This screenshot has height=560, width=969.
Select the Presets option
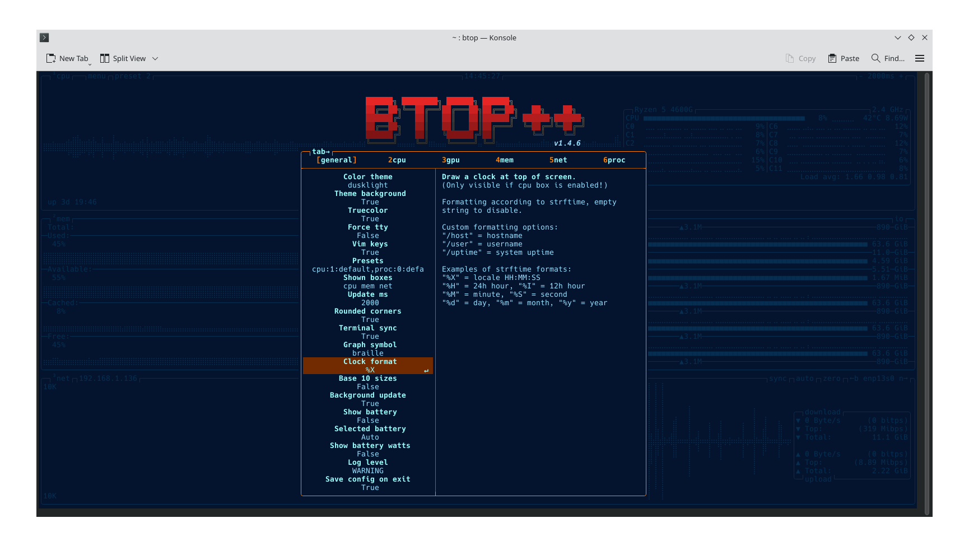coord(368,261)
